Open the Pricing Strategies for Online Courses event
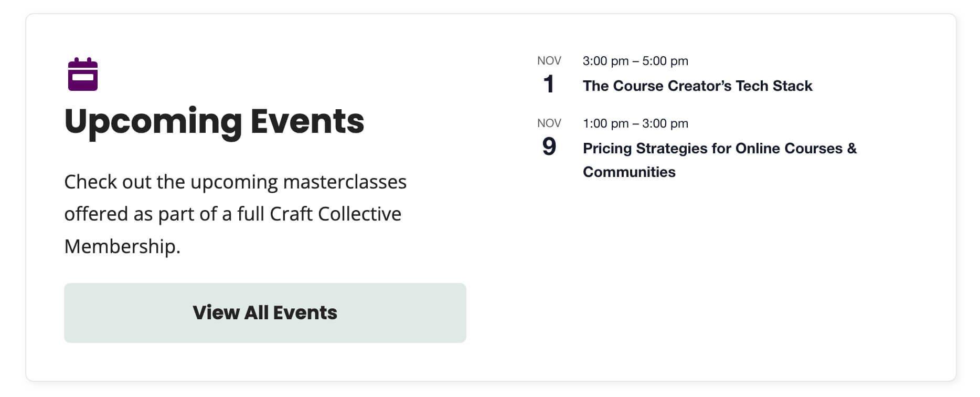Image resolution: width=980 pixels, height=397 pixels. click(x=720, y=148)
